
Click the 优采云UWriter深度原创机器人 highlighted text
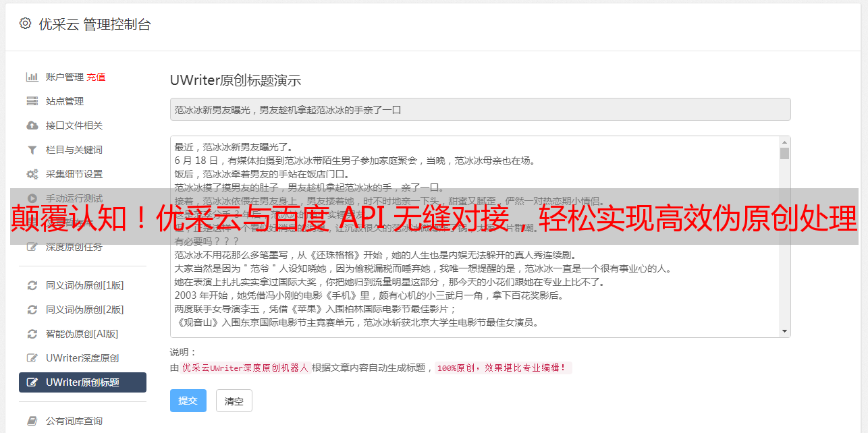245,368
